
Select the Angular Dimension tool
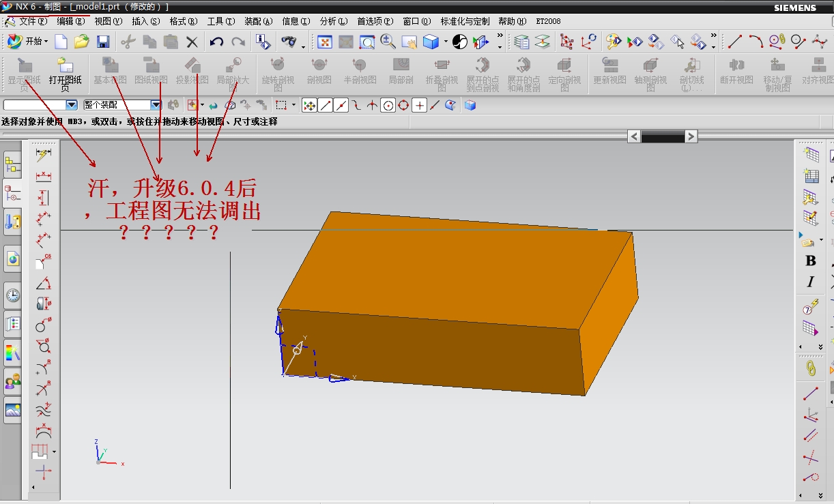click(x=44, y=282)
